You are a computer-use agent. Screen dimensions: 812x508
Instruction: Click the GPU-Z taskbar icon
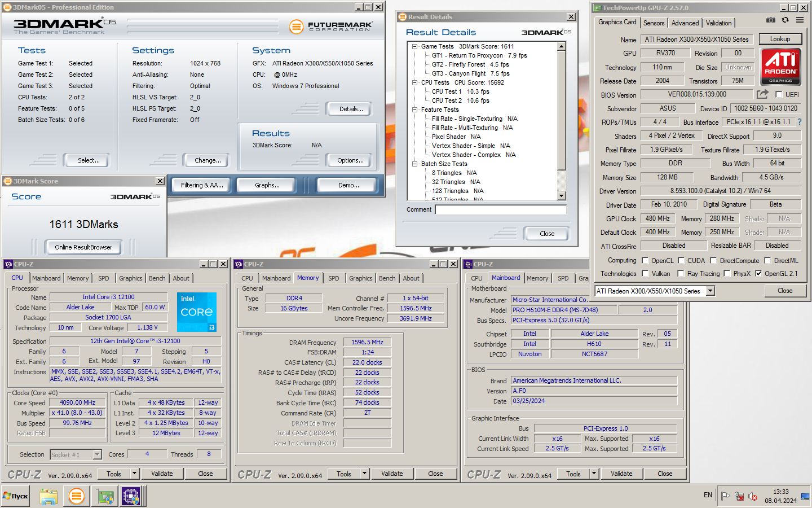(105, 496)
